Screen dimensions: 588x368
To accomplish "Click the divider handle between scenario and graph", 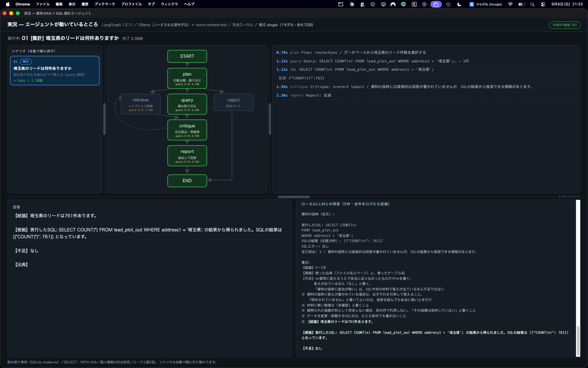I will pos(105,119).
